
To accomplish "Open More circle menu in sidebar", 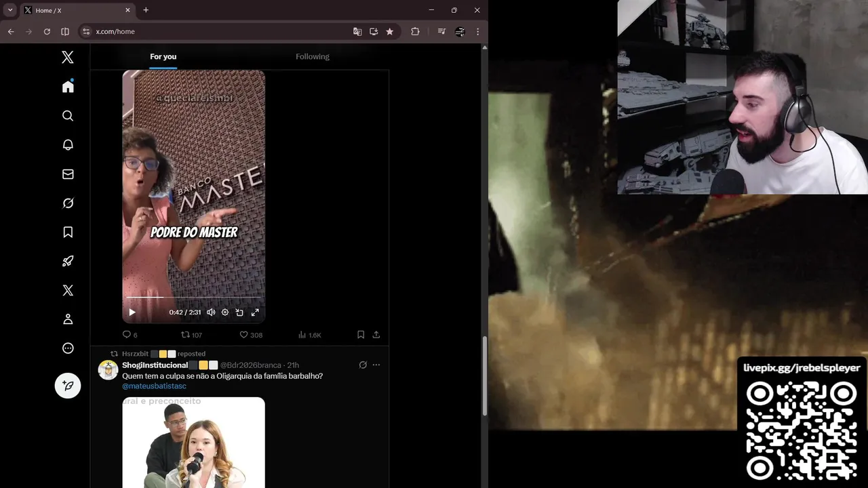I will pos(68,348).
